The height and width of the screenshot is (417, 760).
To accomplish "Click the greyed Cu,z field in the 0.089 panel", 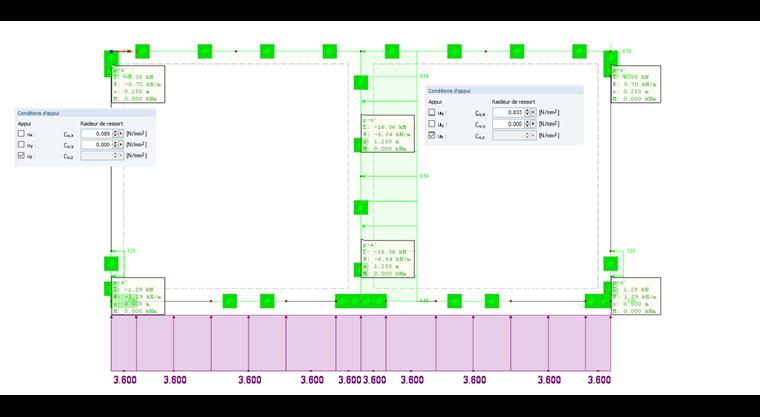I will pyautogui.click(x=96, y=156).
